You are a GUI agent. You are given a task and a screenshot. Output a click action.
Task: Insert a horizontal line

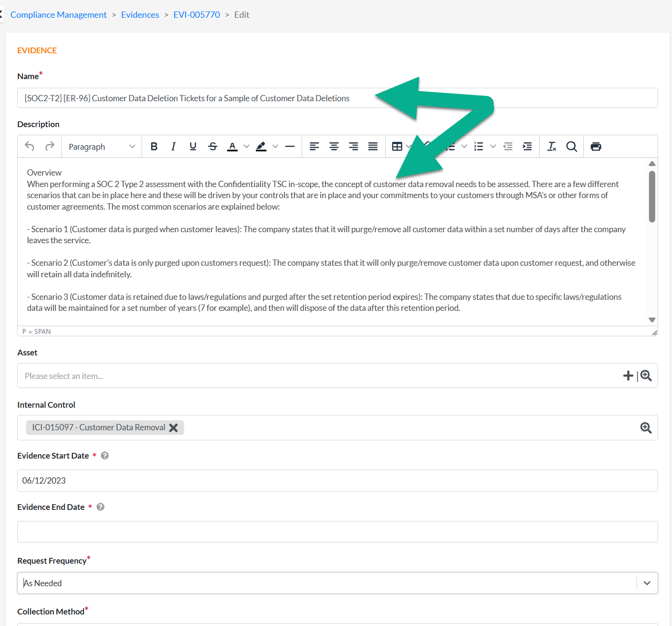290,146
